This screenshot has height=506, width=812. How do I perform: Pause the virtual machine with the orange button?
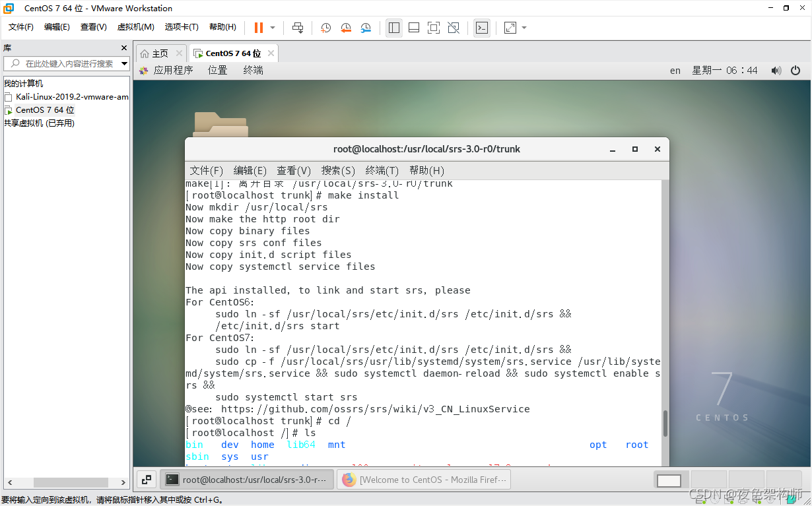click(x=259, y=28)
